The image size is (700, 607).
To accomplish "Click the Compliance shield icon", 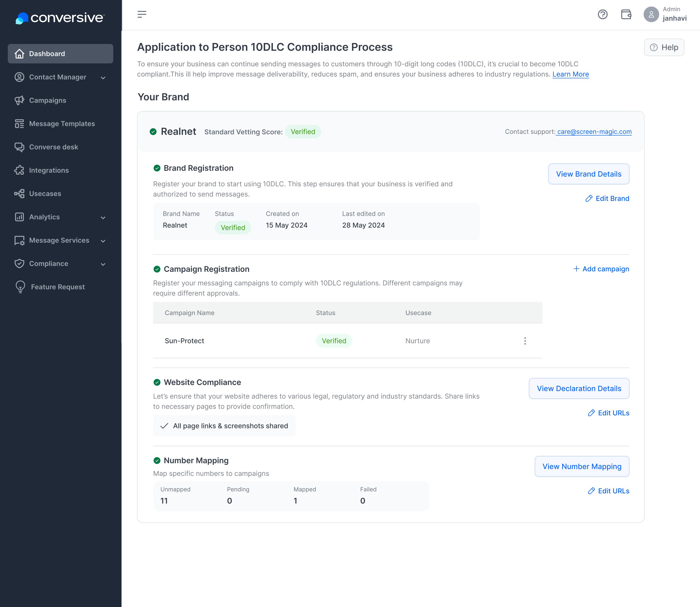I will click(19, 264).
